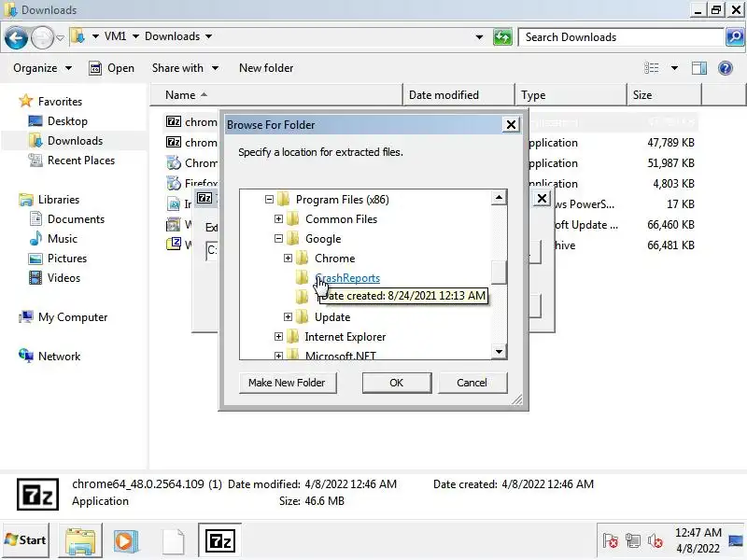Screen dimensions: 747x560
Task: Sort by the Size column header
Action: 664,95
